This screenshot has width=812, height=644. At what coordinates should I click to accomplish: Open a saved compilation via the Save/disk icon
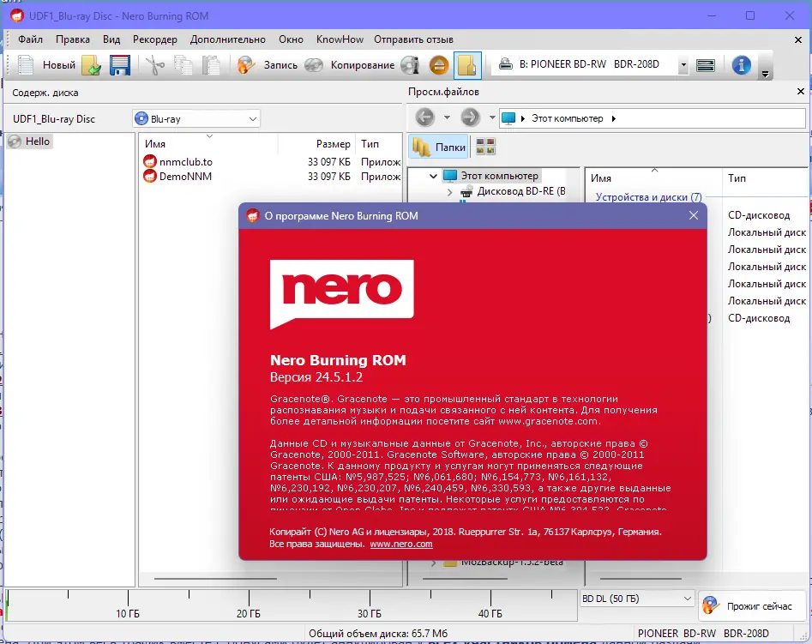(x=118, y=64)
